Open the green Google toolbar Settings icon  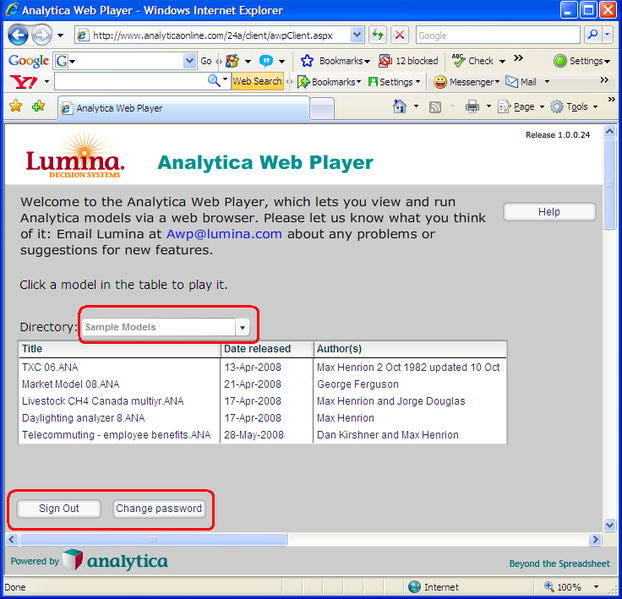tap(560, 61)
